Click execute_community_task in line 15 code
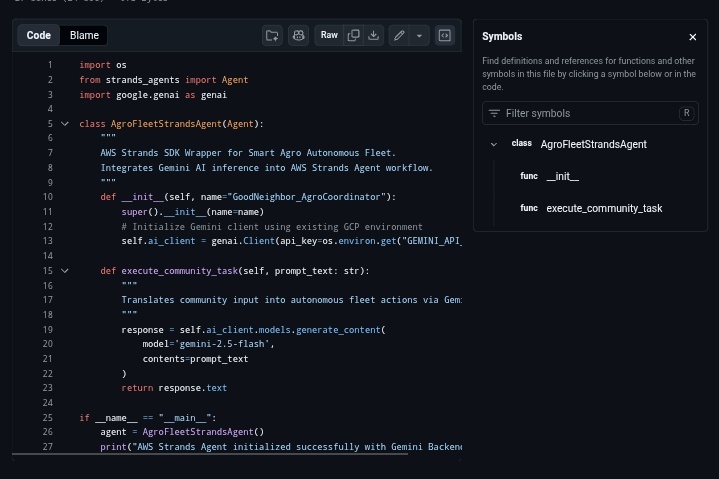Image resolution: width=719 pixels, height=479 pixels. (180, 271)
